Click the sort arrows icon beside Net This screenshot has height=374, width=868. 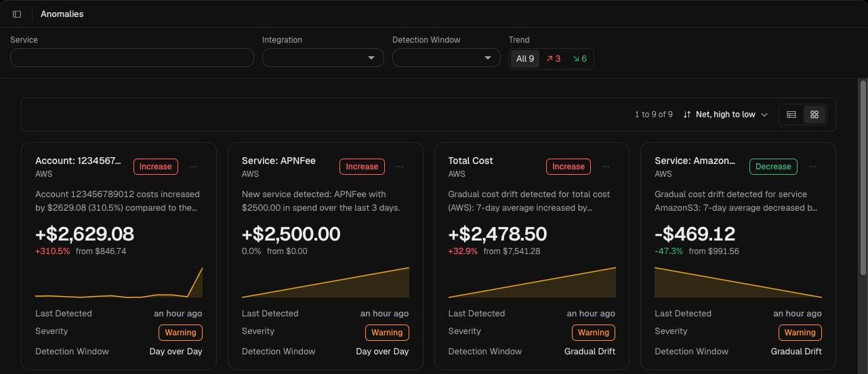tap(687, 115)
